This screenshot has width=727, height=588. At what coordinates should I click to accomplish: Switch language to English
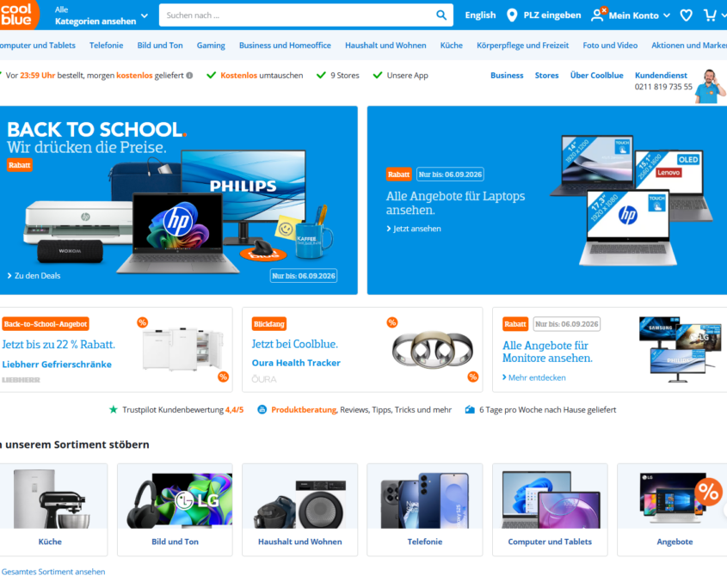pos(480,15)
